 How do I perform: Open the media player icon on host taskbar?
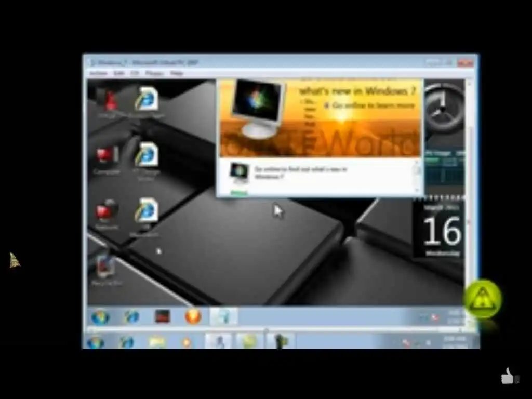[187, 342]
